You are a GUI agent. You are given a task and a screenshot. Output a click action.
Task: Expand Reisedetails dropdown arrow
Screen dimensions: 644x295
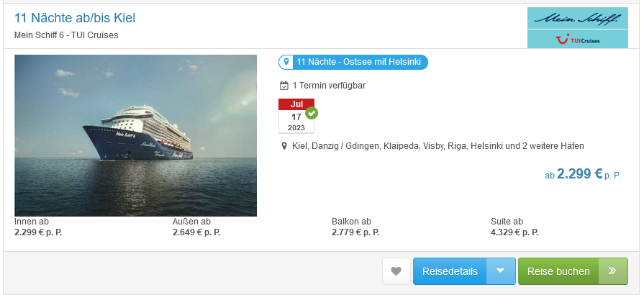[500, 271]
